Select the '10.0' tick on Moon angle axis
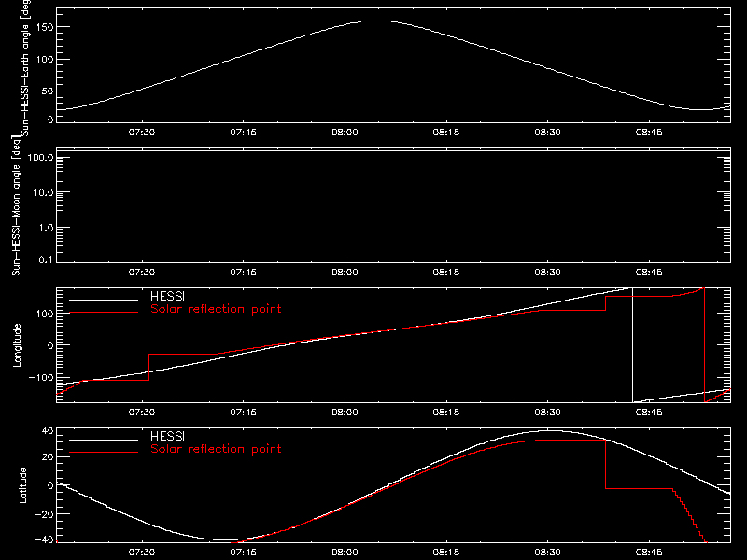The height and width of the screenshot is (560, 747). [43, 193]
